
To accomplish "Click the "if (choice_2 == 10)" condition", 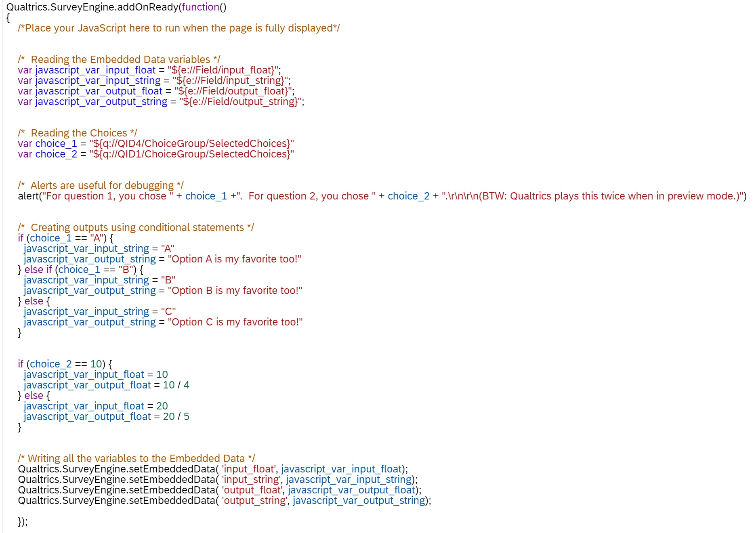I will (x=65, y=364).
